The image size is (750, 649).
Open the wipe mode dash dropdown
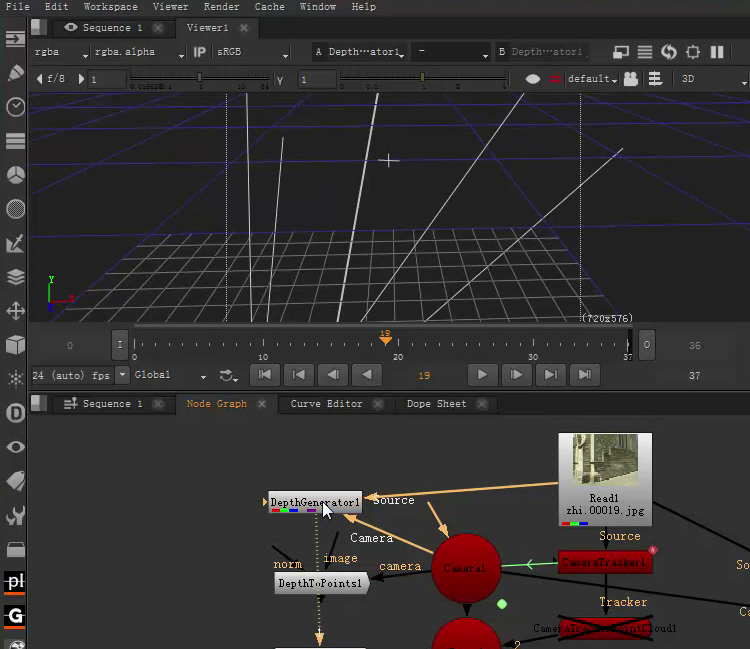point(451,52)
